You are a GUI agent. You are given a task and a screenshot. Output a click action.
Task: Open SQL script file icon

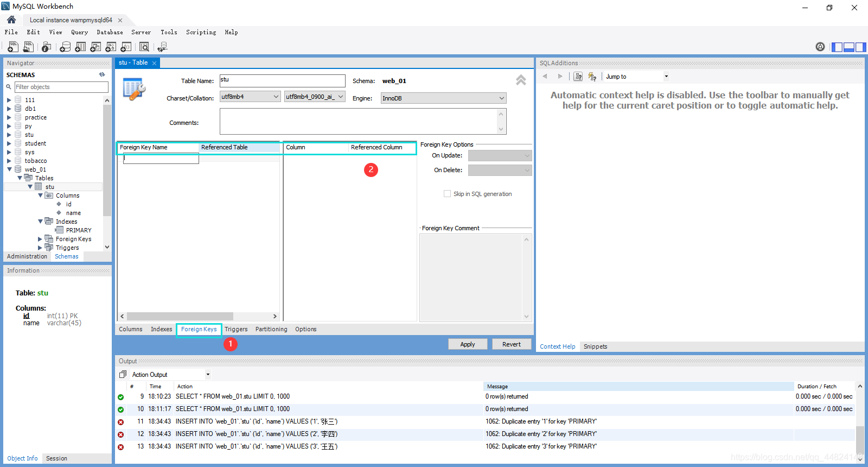[x=28, y=47]
